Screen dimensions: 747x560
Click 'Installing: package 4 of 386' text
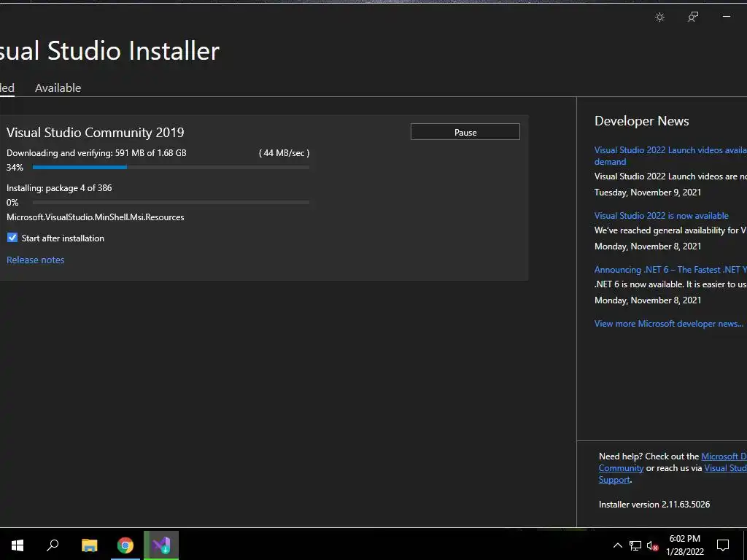click(x=59, y=188)
